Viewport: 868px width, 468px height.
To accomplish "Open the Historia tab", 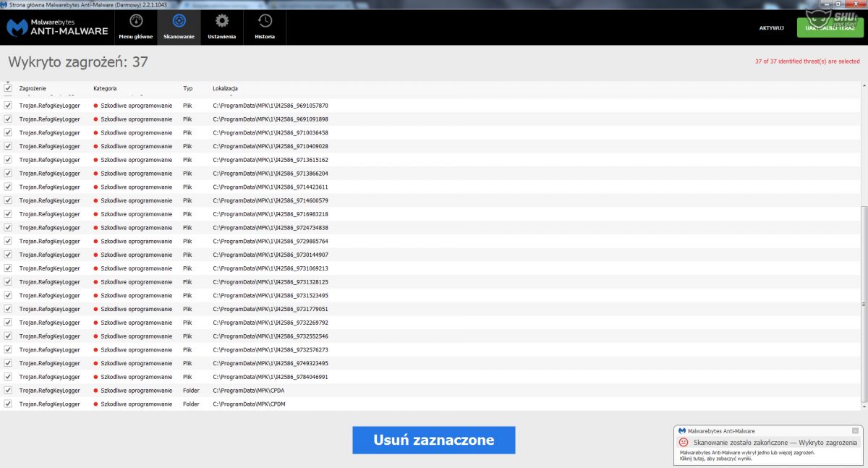I will click(265, 27).
